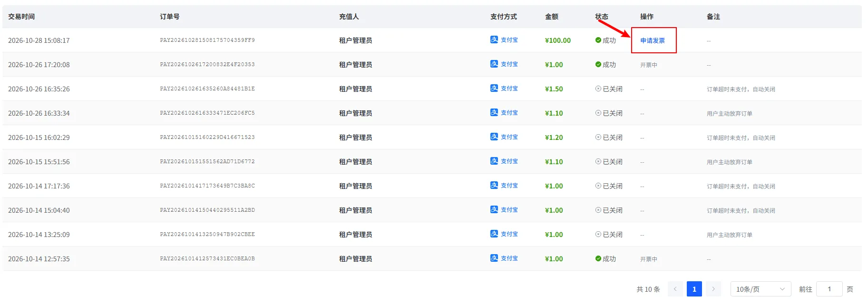Click the ¥1.50 amount
This screenshot has height=306, width=868.
click(554, 89)
